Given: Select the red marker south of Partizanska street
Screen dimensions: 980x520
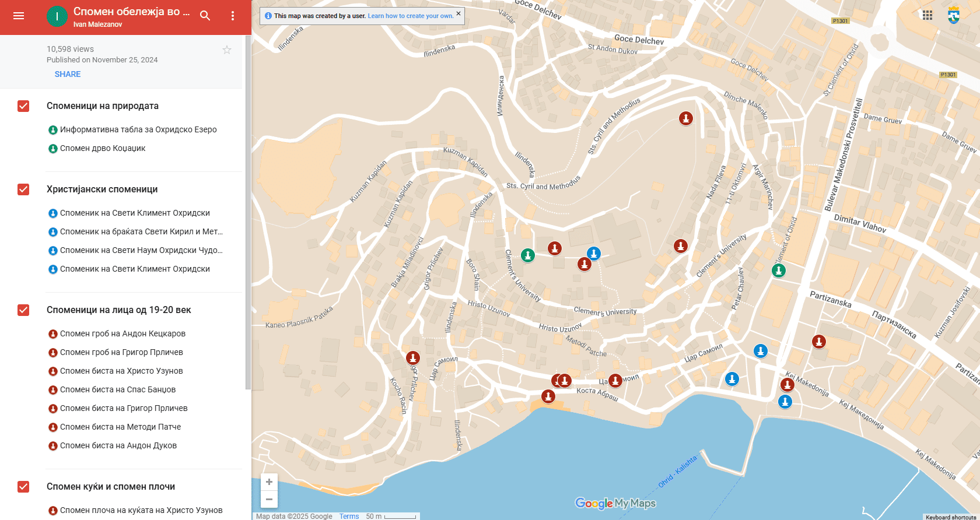Looking at the screenshot, I should tap(819, 342).
